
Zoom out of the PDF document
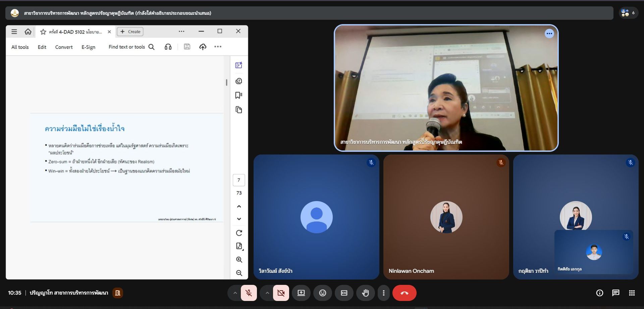[239, 273]
